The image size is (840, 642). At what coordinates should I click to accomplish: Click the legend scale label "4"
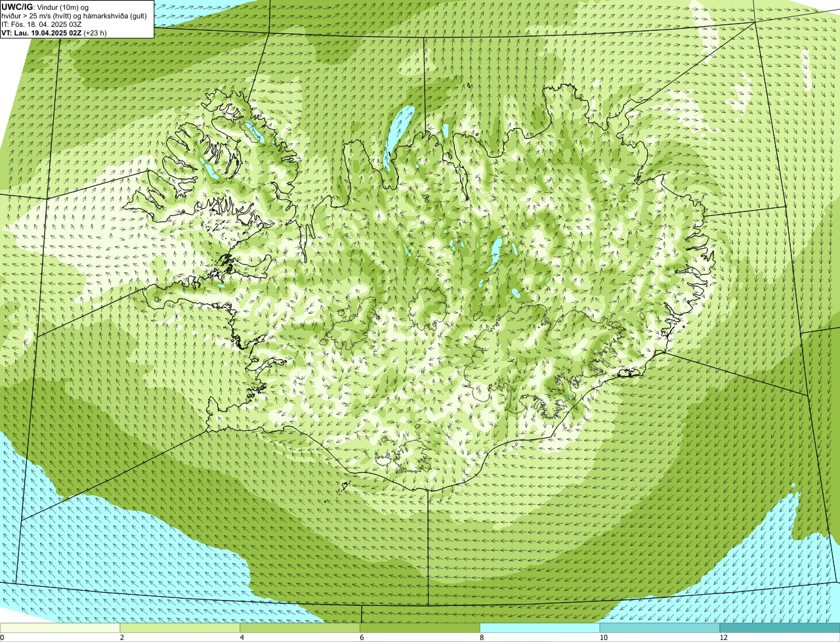[x=242, y=637]
